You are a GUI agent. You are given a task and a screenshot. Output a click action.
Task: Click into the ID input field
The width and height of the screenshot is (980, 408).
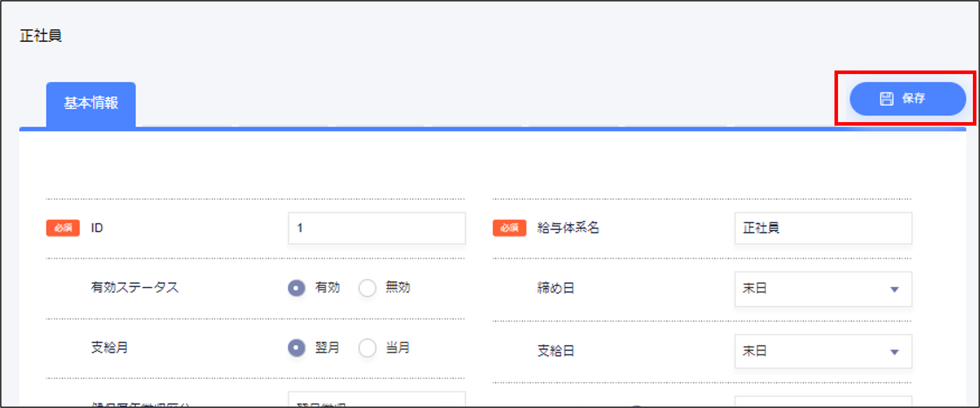point(376,228)
